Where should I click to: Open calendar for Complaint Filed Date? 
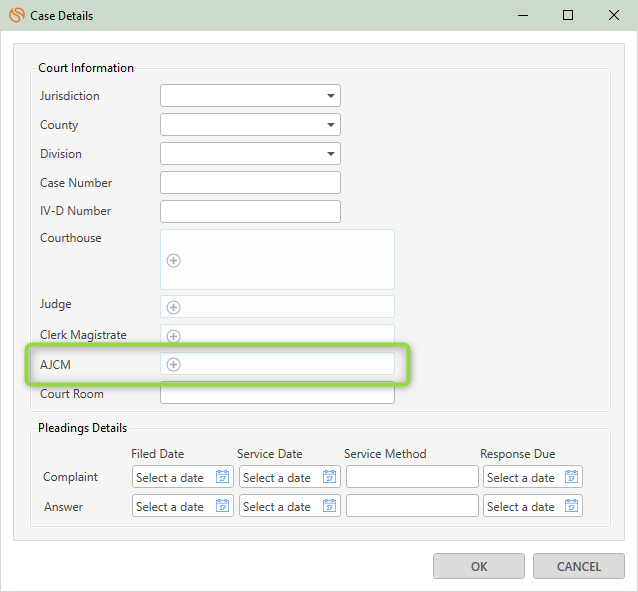223,476
